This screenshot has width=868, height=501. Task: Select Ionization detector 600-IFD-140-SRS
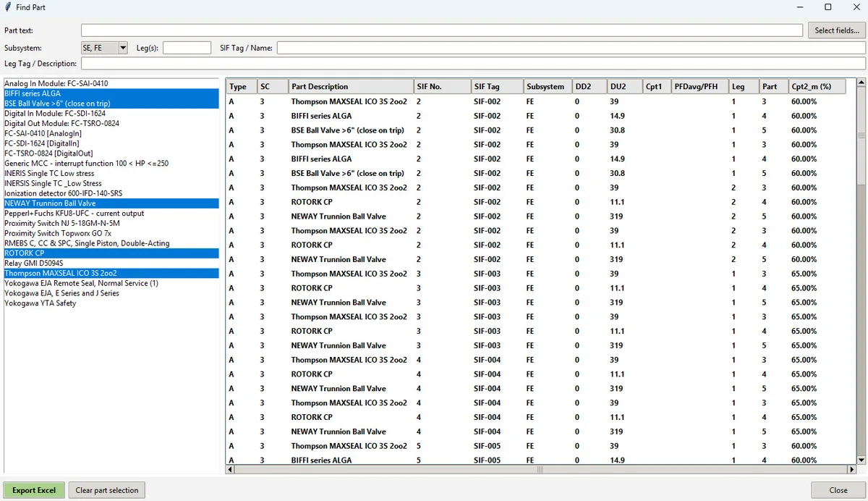[111, 193]
